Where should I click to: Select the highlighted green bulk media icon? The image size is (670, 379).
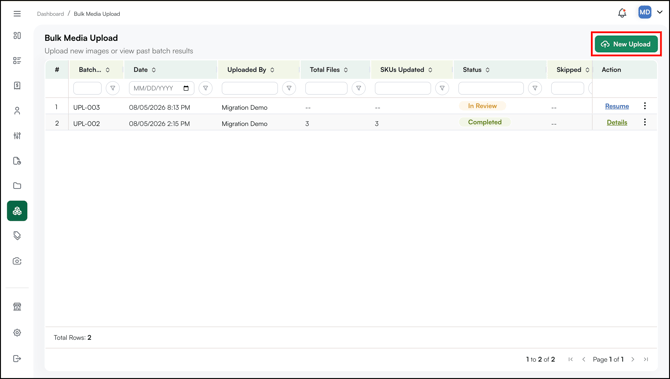(17, 211)
